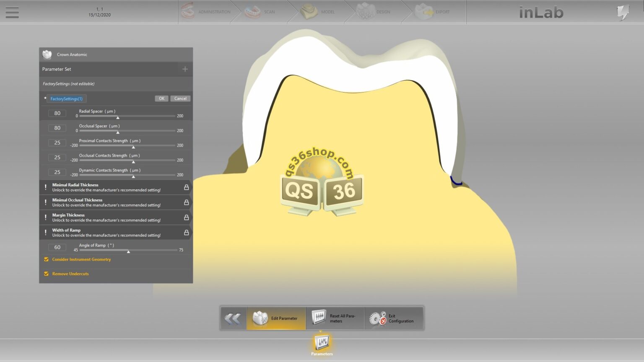Click the Occlusal Spacer slider
The width and height of the screenshot is (644, 362).
127,131
